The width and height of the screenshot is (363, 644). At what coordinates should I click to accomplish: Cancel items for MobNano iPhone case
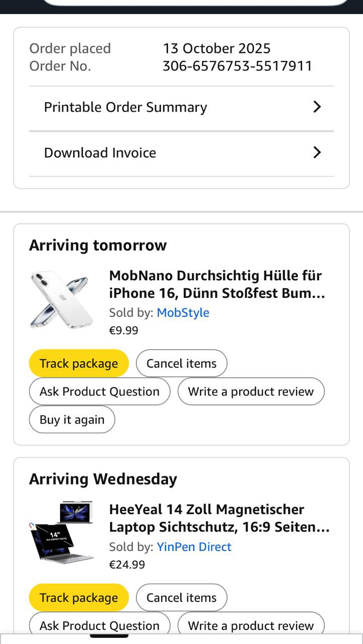(x=181, y=363)
